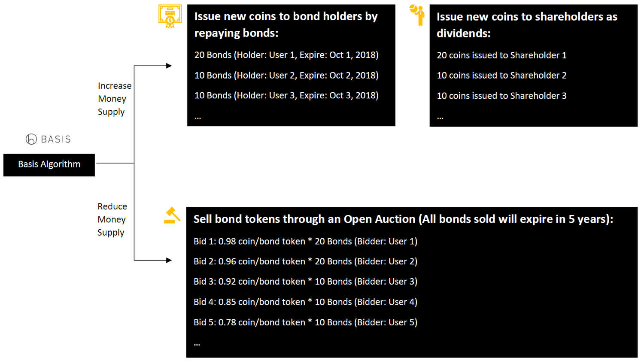Select Bid 1 at 0.98 coin/bond token

point(305,241)
